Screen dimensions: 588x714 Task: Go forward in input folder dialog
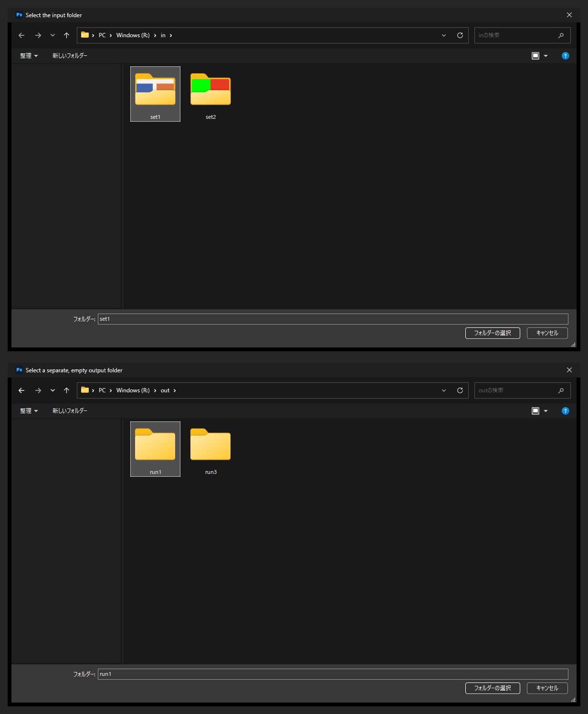(38, 35)
